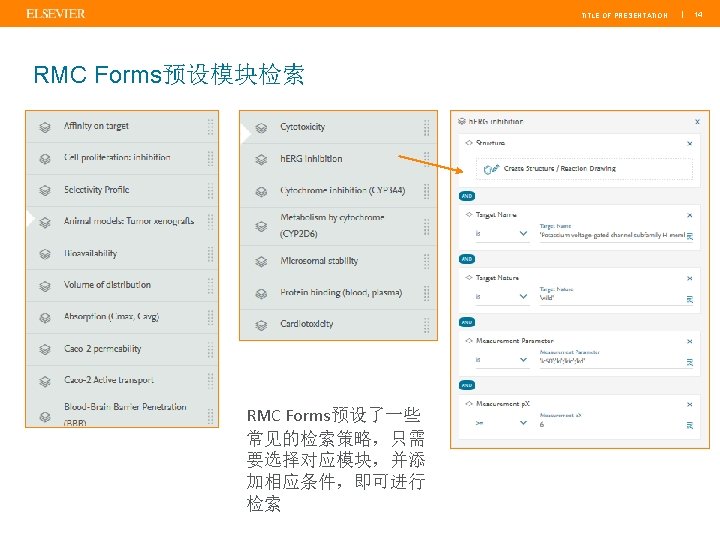The height and width of the screenshot is (540, 720).
Task: Toggle the AND operator below Measurement Parameter
Action: click(x=467, y=385)
